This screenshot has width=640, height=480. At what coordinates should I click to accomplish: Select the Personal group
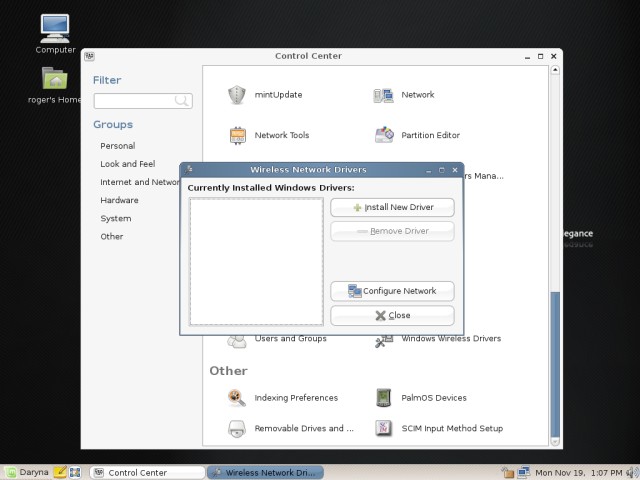[118, 146]
